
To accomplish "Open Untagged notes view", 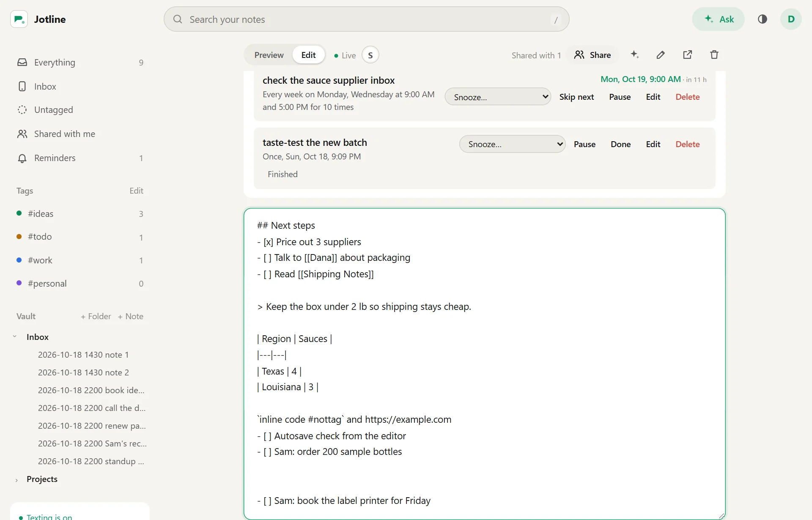I will pyautogui.click(x=80, y=110).
